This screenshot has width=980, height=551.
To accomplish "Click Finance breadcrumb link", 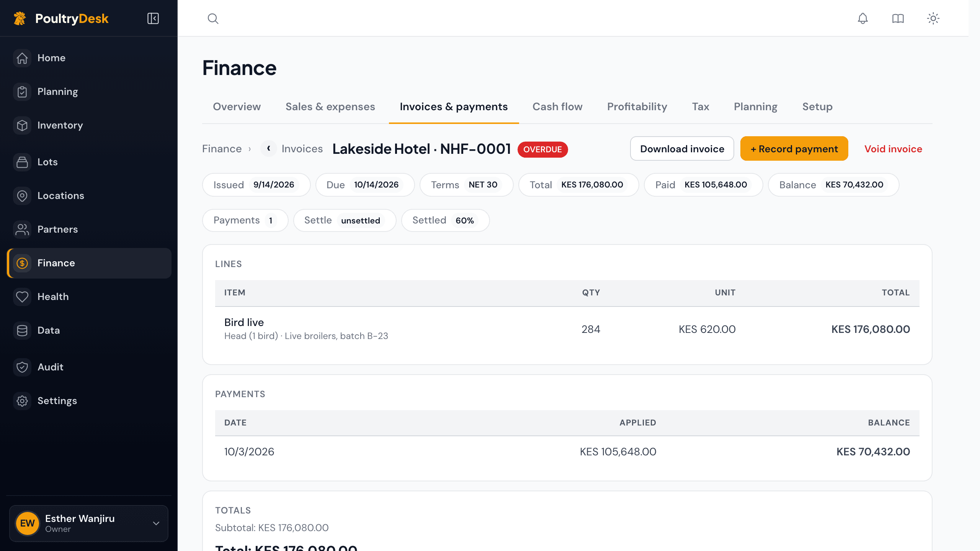I will (222, 149).
